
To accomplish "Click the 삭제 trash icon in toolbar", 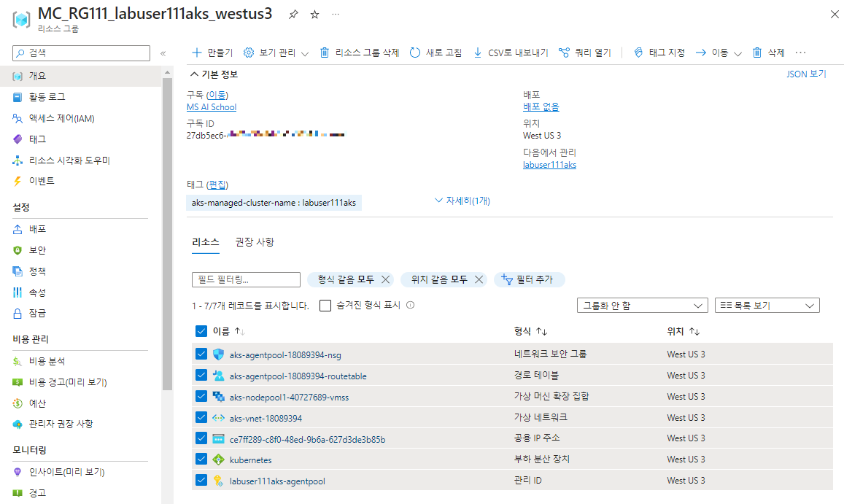I will [x=756, y=53].
